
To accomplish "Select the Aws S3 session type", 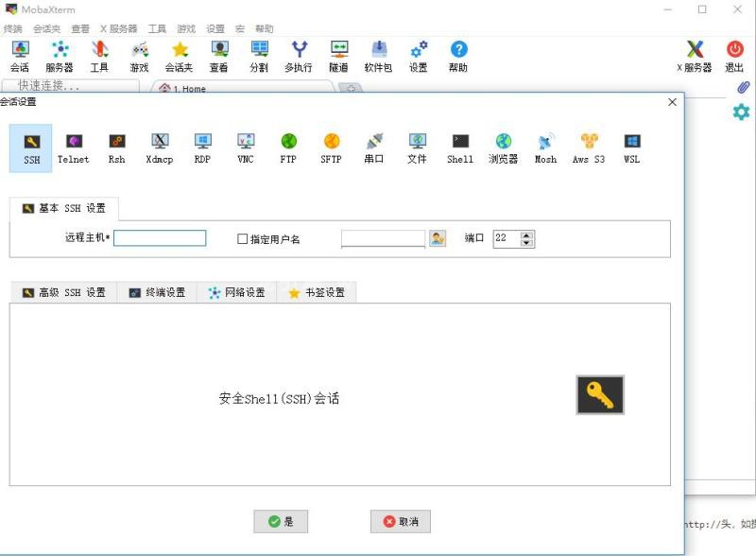I will click(x=589, y=148).
